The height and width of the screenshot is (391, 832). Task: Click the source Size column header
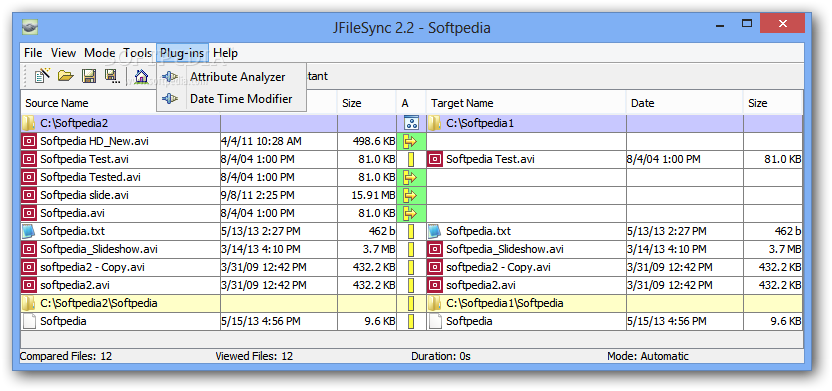(x=367, y=103)
